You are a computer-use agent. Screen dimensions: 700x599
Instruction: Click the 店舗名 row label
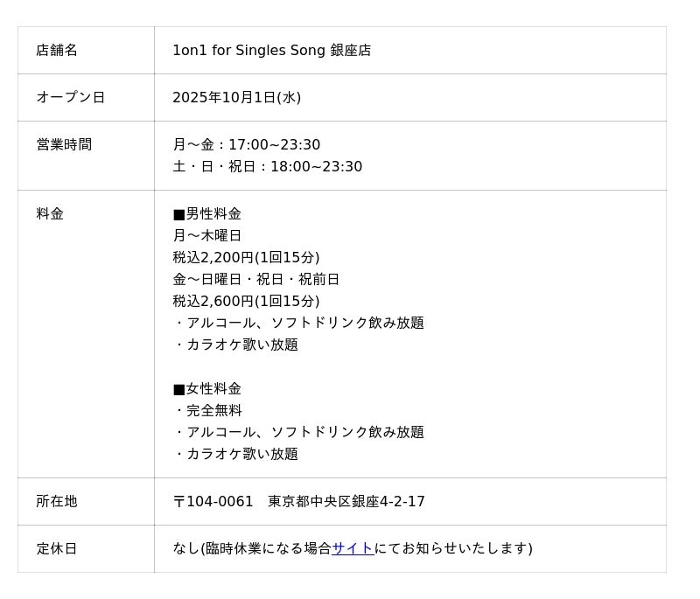click(57, 51)
